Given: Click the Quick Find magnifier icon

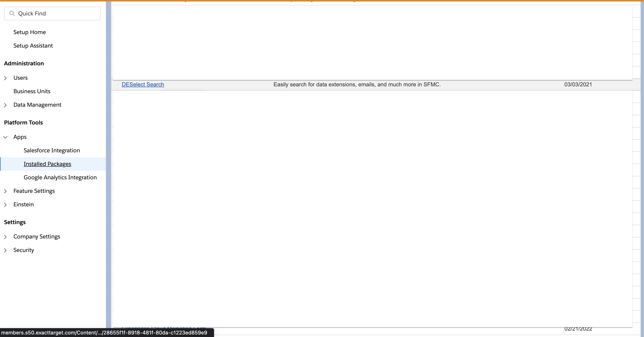Looking at the screenshot, I should [12, 13].
